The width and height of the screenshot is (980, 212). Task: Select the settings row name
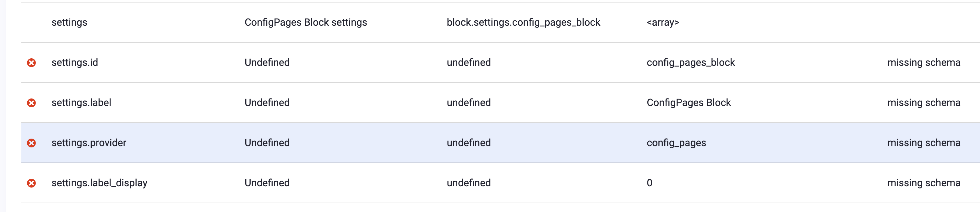click(69, 22)
